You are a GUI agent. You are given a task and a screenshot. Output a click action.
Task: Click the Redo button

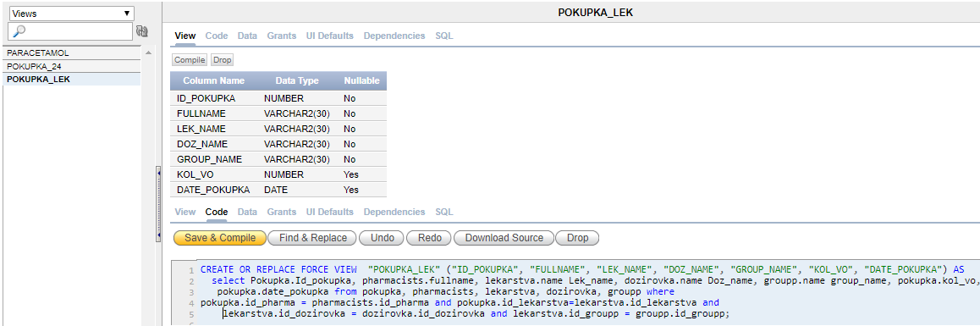click(x=429, y=238)
